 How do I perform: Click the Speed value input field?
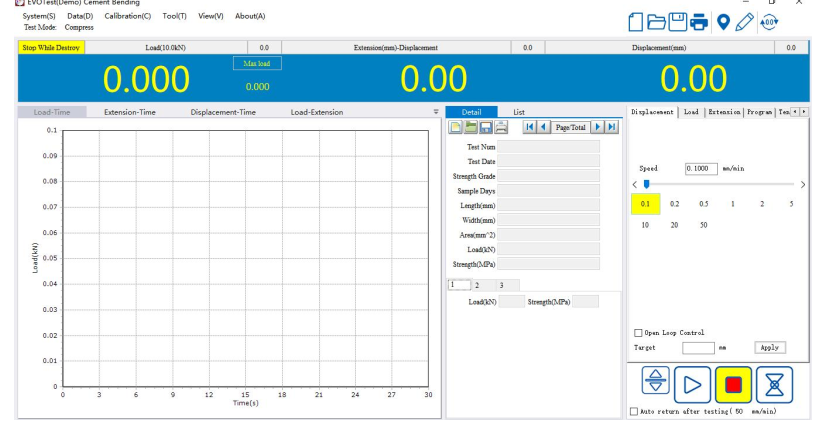pyautogui.click(x=701, y=168)
